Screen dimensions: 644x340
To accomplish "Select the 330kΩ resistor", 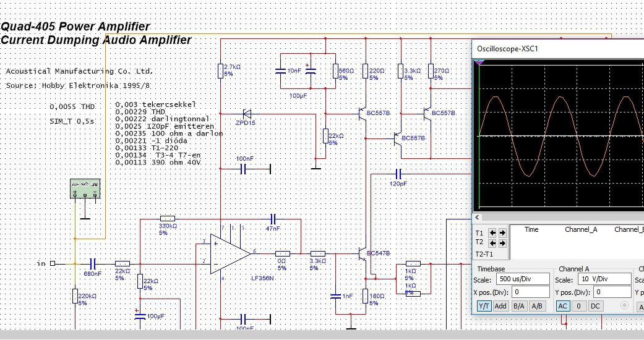I will click(168, 218).
